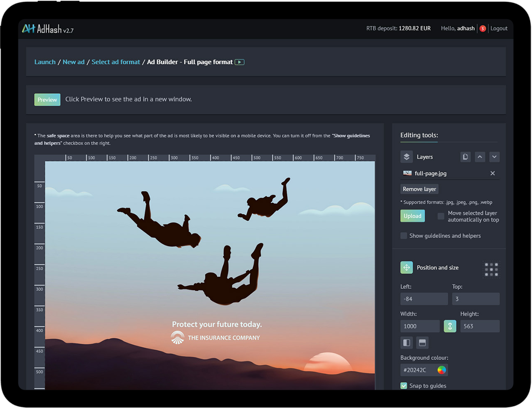Image resolution: width=532 pixels, height=408 pixels.
Task: Enable Move selected layer automatically on top
Action: click(x=441, y=216)
